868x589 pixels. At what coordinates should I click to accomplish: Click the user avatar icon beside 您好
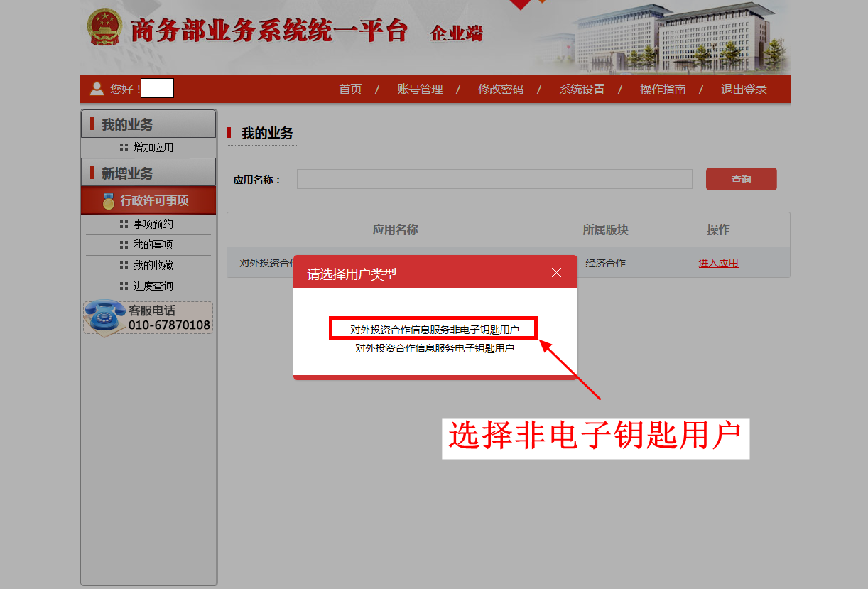click(x=97, y=89)
